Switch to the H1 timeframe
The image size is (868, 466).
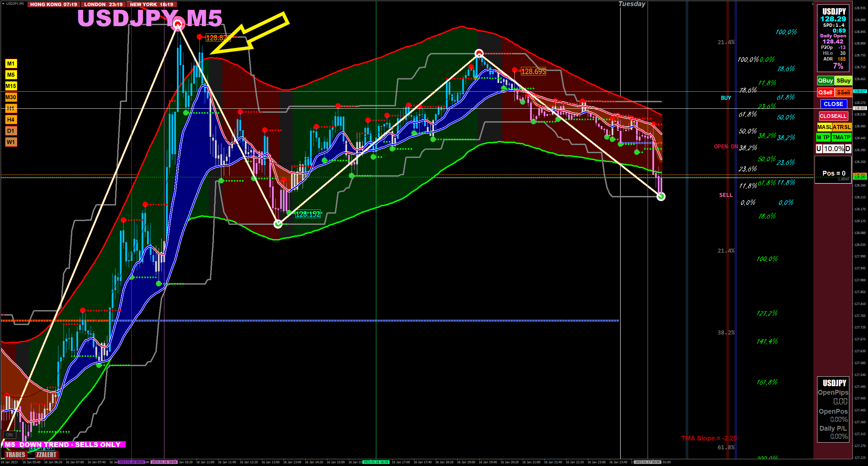pos(11,108)
